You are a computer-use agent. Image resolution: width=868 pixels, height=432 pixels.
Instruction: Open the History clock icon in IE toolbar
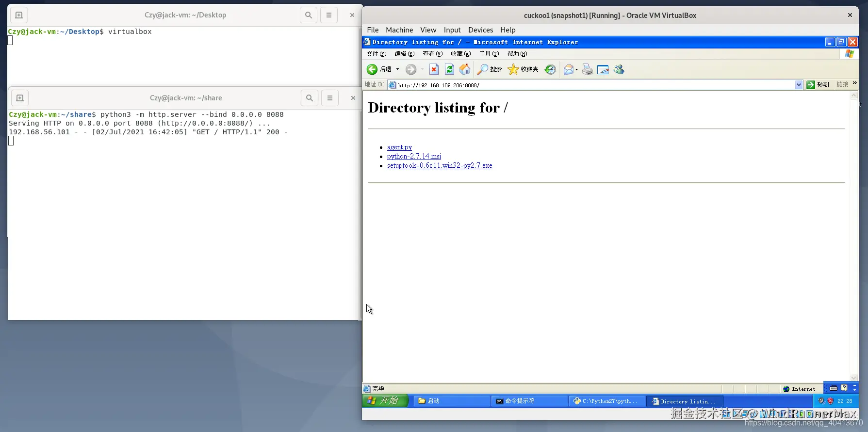tap(550, 70)
